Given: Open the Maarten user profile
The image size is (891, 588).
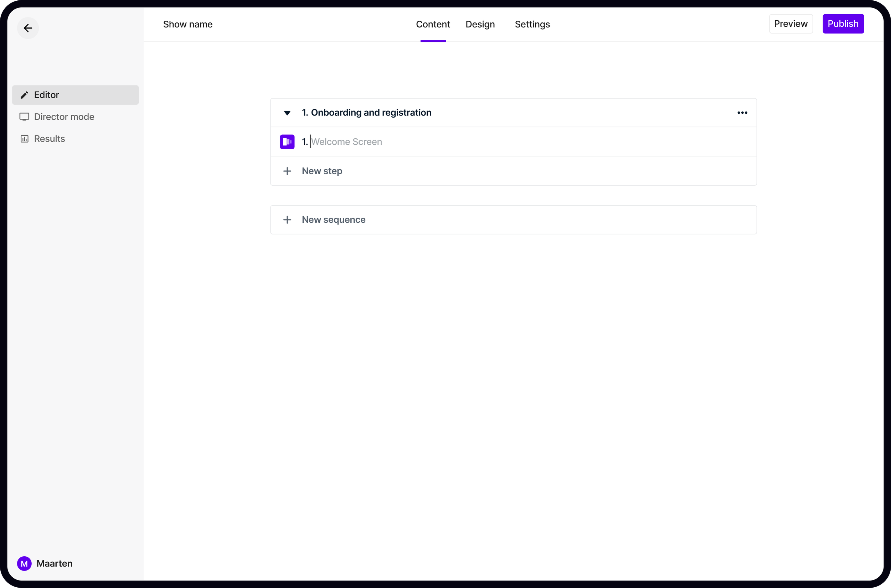Looking at the screenshot, I should [x=55, y=563].
